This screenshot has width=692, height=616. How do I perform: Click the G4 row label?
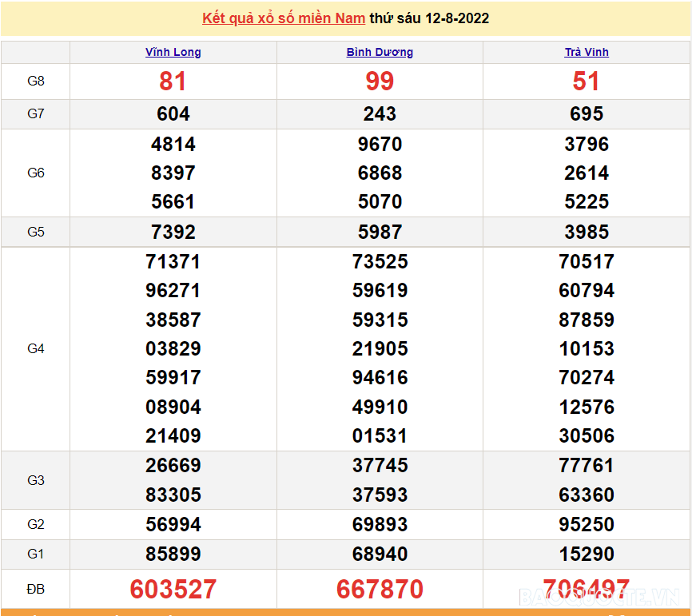click(x=36, y=349)
